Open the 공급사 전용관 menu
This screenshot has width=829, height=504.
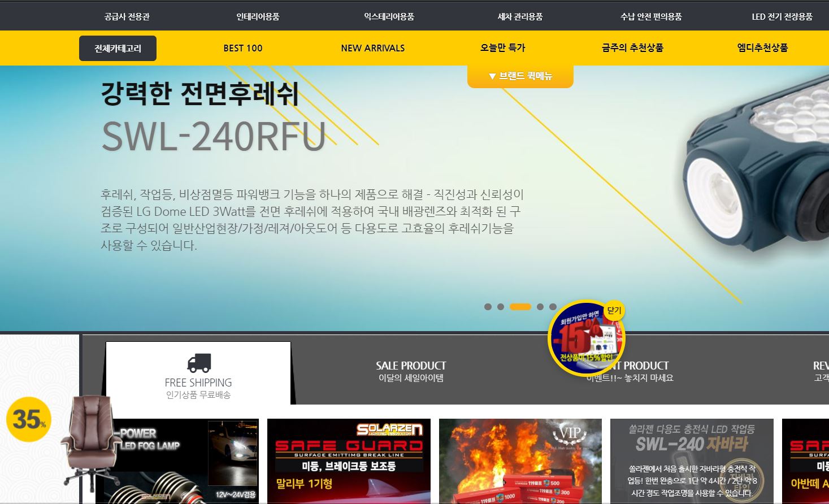click(x=127, y=17)
